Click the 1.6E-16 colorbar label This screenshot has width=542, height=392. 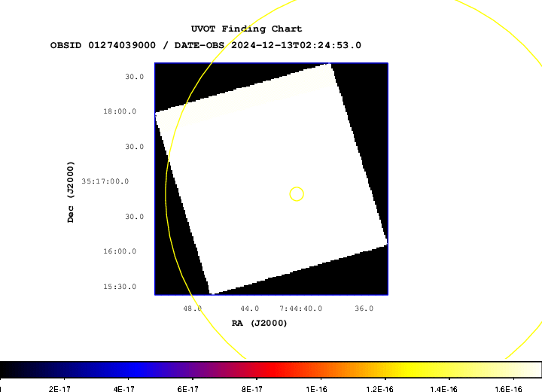508,389
